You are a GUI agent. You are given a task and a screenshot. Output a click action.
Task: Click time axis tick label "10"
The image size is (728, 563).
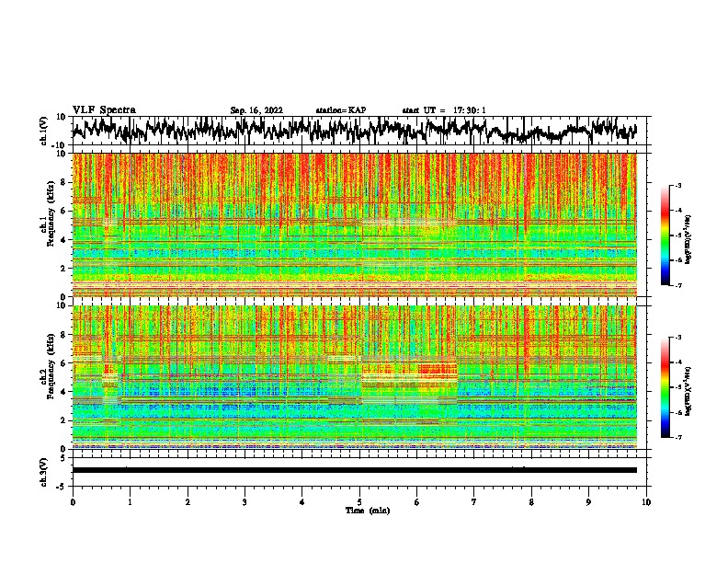coord(646,502)
